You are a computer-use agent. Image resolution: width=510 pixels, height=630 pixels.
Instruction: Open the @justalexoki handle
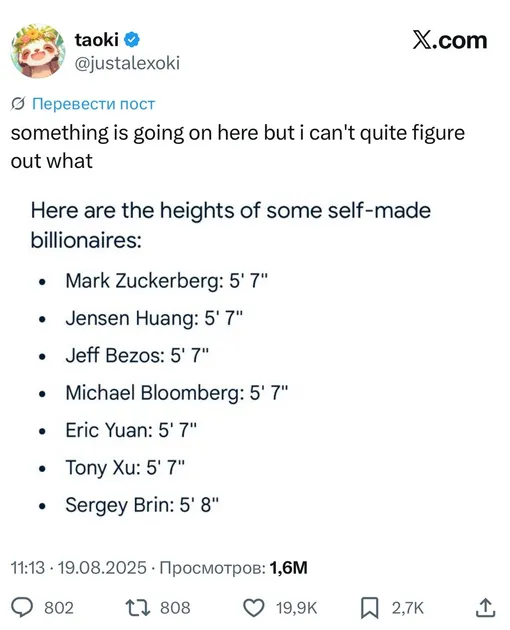click(127, 63)
